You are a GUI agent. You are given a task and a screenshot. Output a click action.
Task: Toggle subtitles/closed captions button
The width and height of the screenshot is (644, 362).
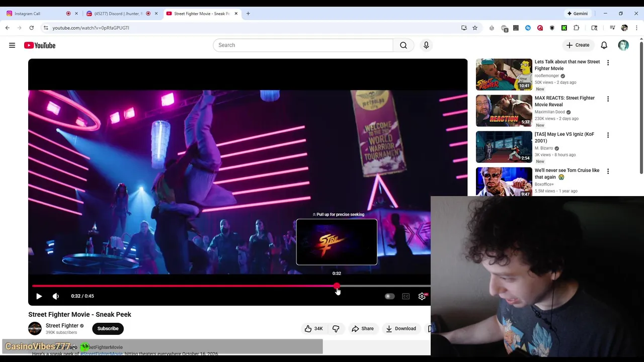(x=406, y=296)
